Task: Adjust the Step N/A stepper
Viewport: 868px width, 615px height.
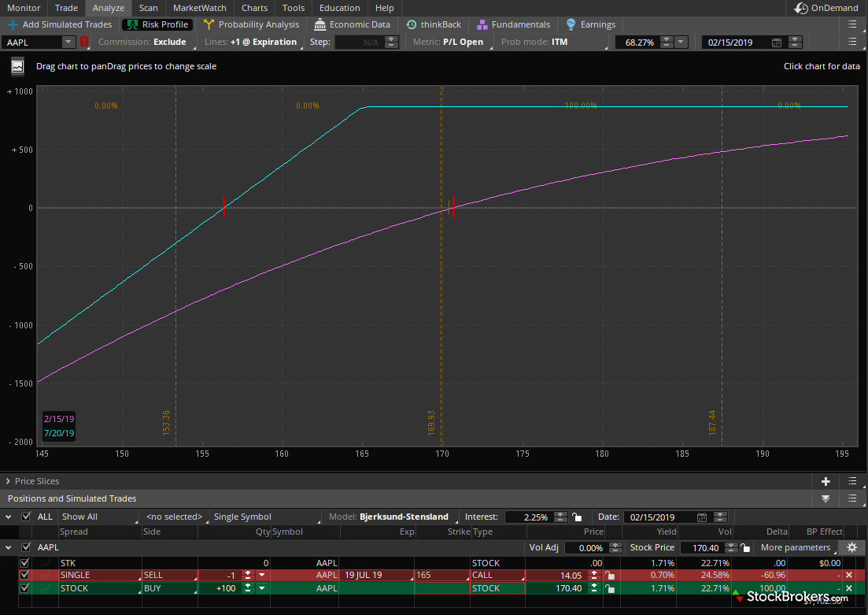Action: pos(391,42)
